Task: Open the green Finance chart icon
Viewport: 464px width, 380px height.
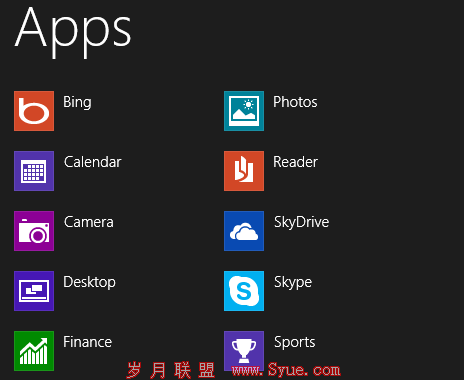Action: point(34,351)
